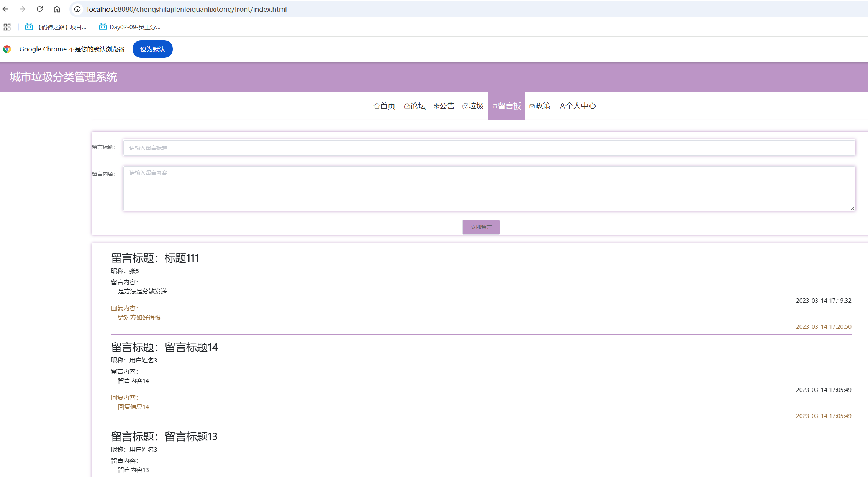The height and width of the screenshot is (477, 868).
Task: Open 个人中心 navigation item
Action: click(578, 106)
